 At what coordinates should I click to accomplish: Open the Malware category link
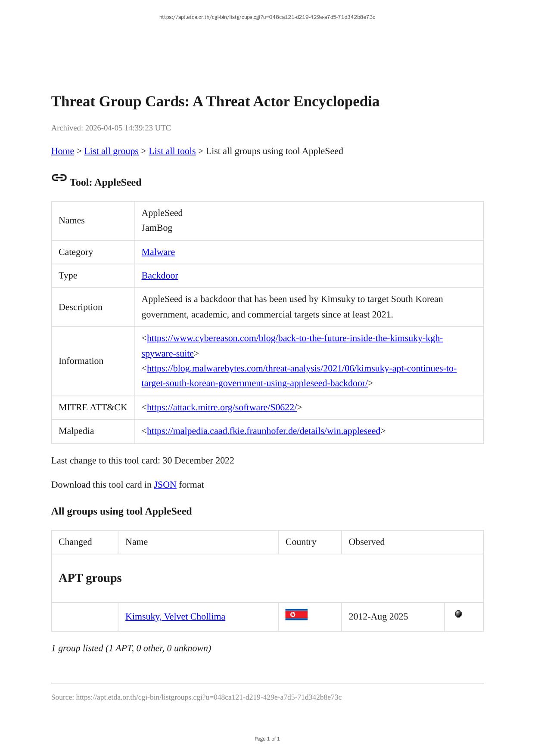click(158, 252)
